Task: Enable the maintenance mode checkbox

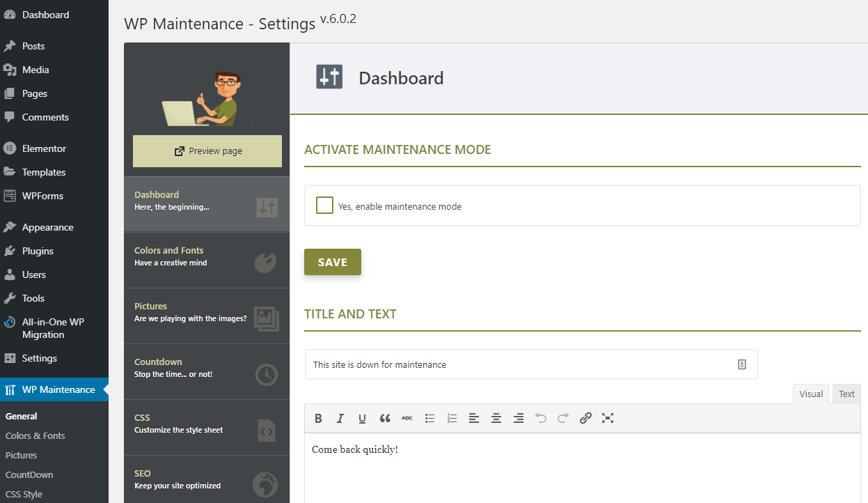Action: coord(324,205)
